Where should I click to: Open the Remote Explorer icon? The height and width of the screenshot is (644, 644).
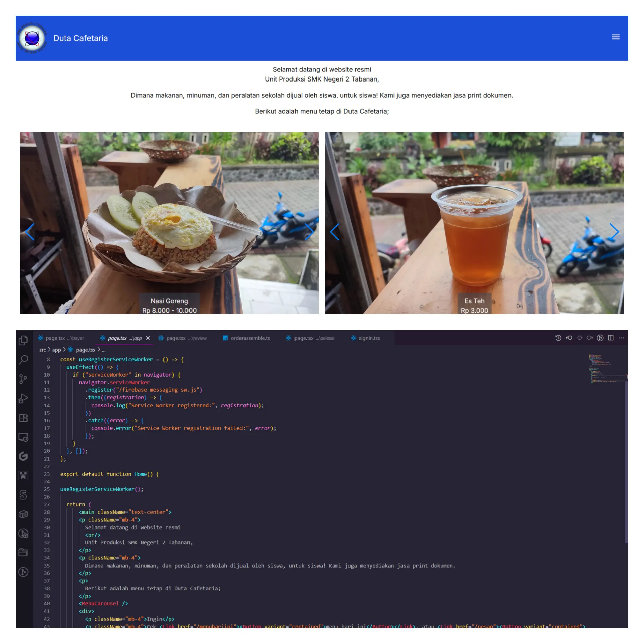coord(23,437)
